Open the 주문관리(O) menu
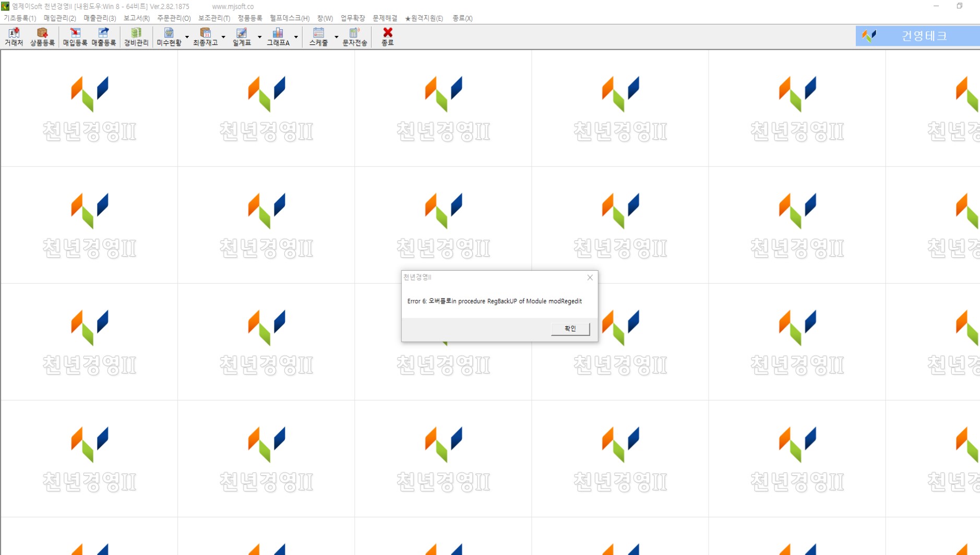 [174, 18]
